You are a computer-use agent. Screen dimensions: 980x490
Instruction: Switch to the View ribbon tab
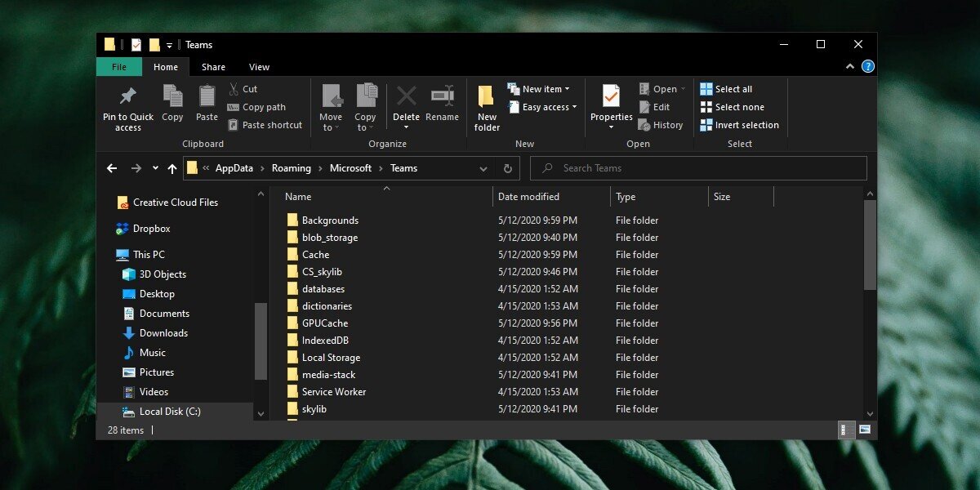tap(259, 67)
